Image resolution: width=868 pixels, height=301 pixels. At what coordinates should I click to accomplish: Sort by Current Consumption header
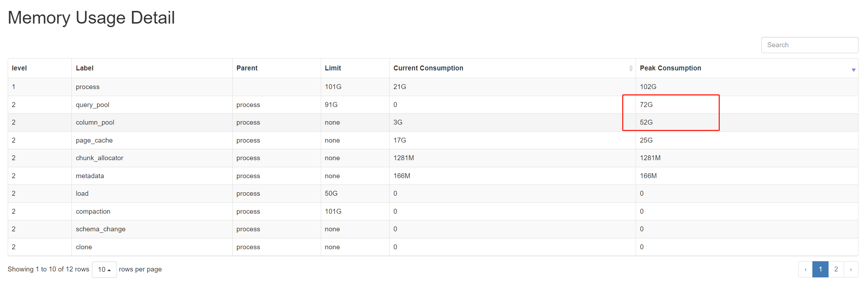tap(428, 68)
